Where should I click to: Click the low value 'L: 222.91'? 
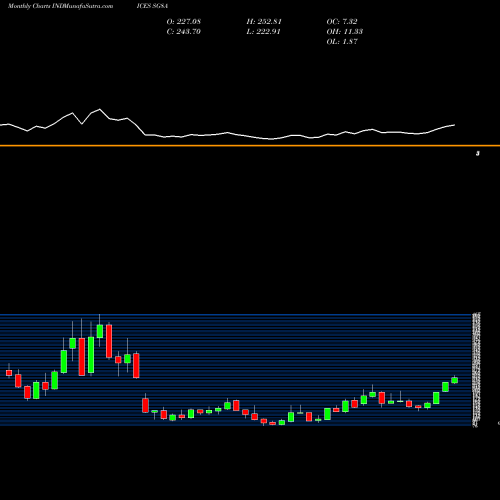[263, 32]
